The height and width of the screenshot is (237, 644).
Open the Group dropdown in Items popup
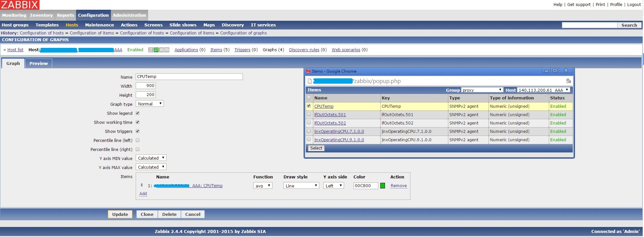pyautogui.click(x=482, y=90)
